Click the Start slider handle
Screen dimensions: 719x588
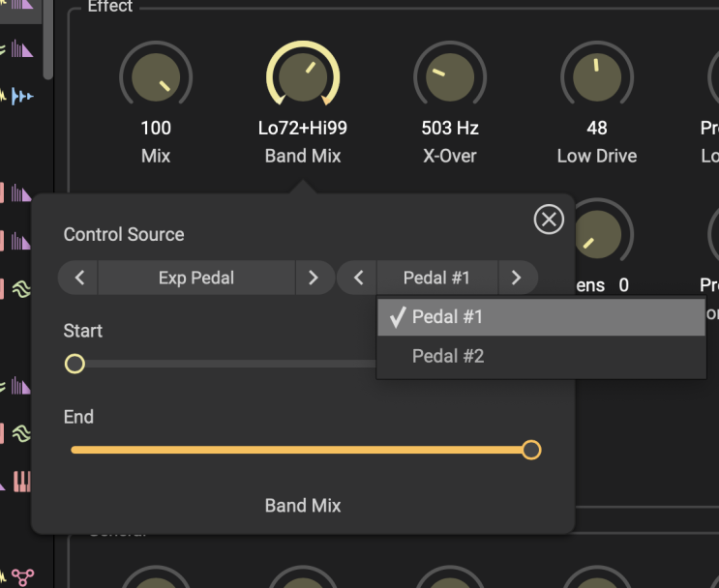(75, 364)
